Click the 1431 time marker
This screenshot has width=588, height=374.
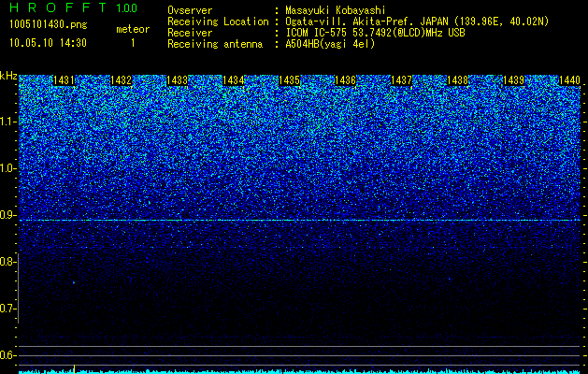pos(65,80)
